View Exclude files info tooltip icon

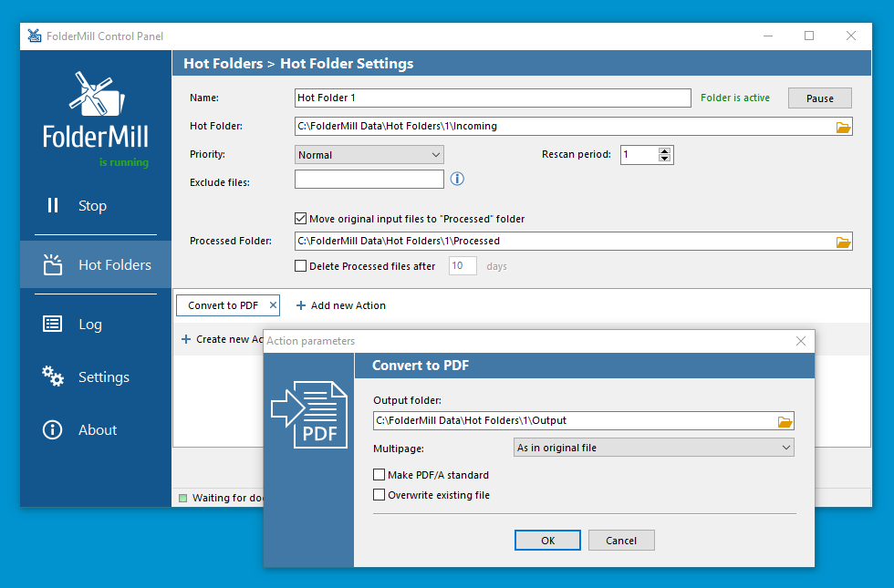tap(456, 179)
